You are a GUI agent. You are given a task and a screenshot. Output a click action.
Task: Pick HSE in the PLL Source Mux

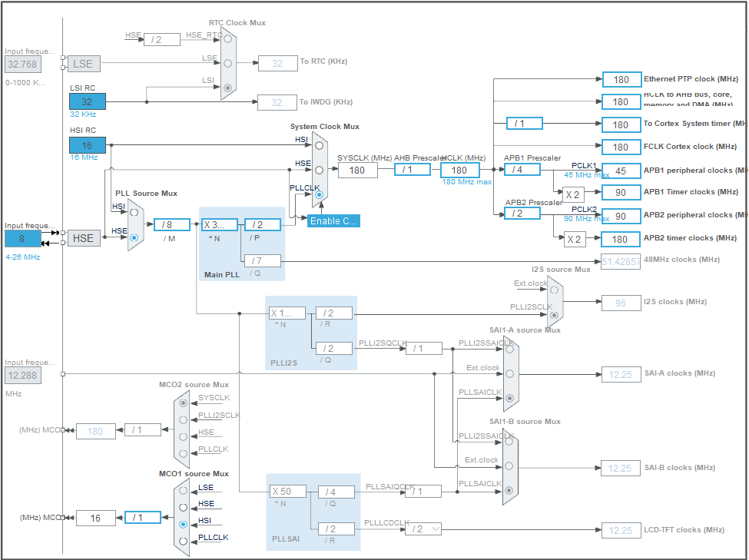coord(134,237)
